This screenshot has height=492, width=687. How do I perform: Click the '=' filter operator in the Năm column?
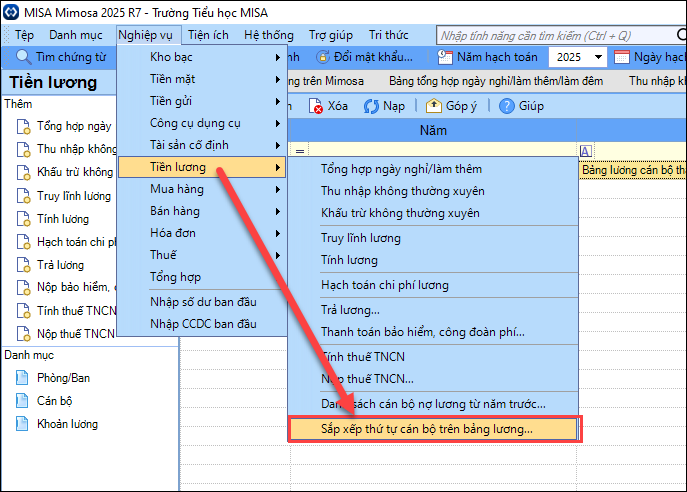click(x=300, y=151)
